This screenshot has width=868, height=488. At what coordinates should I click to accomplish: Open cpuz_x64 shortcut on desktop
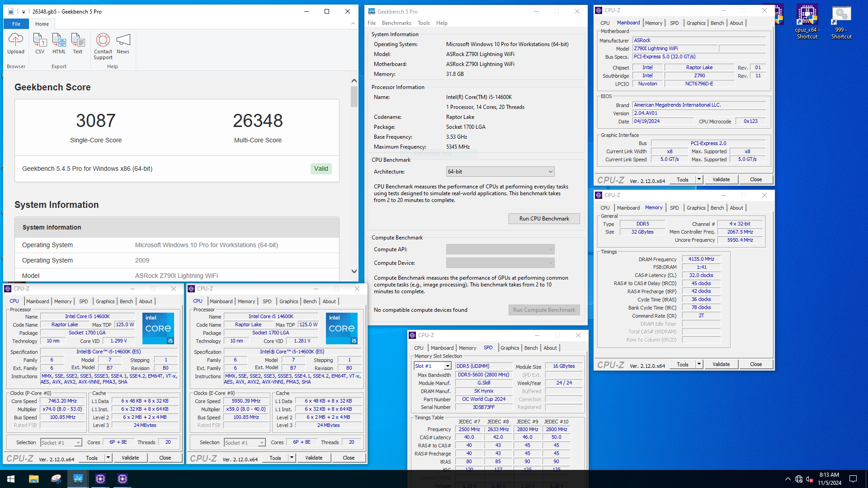coord(807,22)
